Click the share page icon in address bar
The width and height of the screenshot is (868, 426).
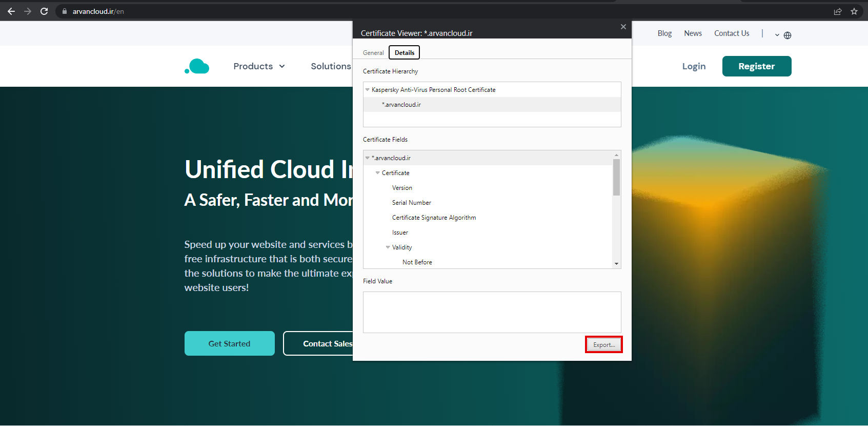coord(838,11)
